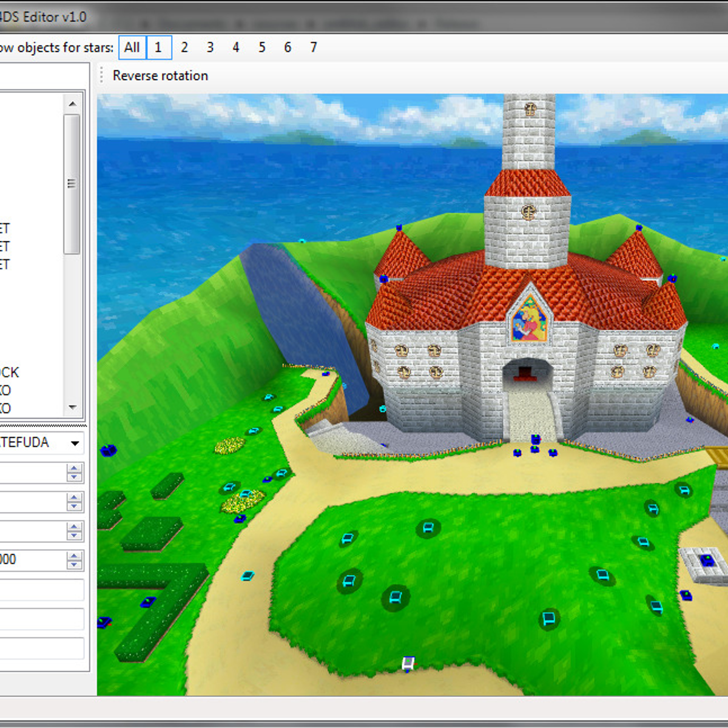The height and width of the screenshot is (728, 728).
Task: Enable Reverse rotation option
Action: point(160,76)
